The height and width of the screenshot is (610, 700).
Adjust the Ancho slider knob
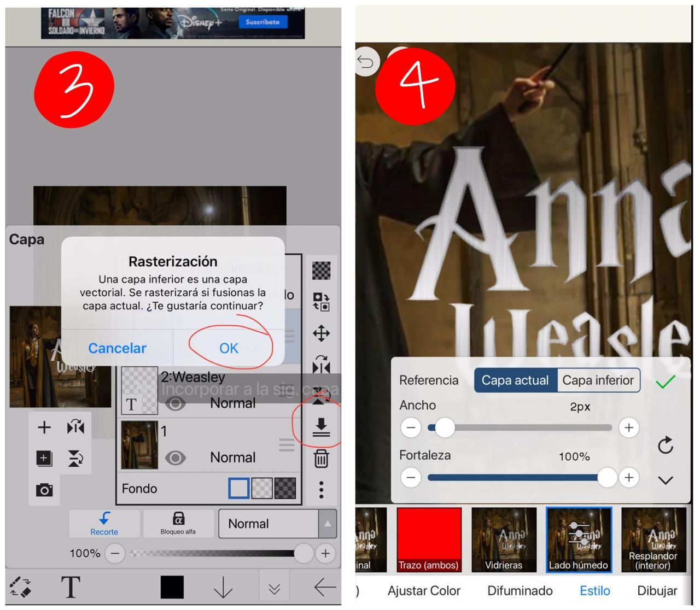(445, 427)
